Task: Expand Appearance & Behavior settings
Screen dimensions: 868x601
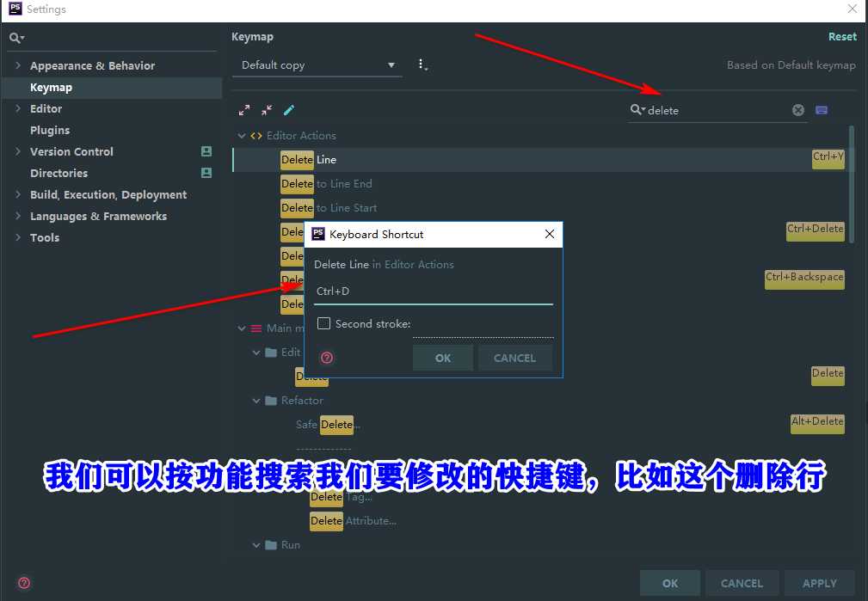Action: [x=18, y=65]
